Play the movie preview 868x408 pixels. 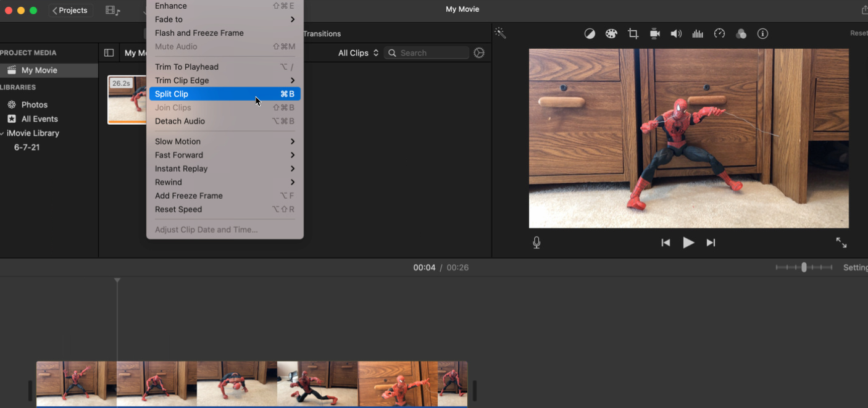pos(688,243)
